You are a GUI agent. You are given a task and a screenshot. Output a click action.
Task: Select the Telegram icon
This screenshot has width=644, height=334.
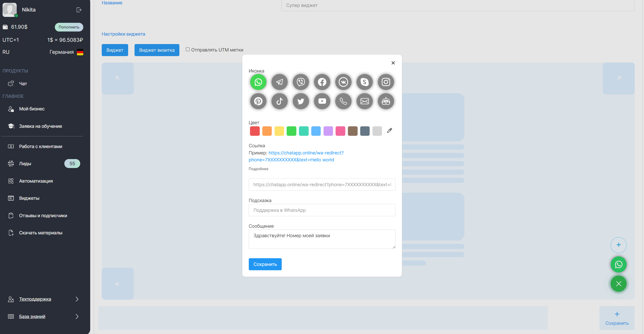click(279, 82)
